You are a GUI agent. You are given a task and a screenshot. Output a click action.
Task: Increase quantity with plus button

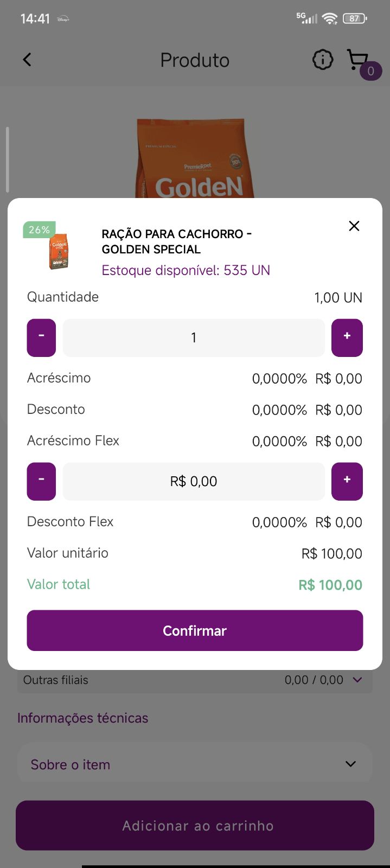[347, 337]
